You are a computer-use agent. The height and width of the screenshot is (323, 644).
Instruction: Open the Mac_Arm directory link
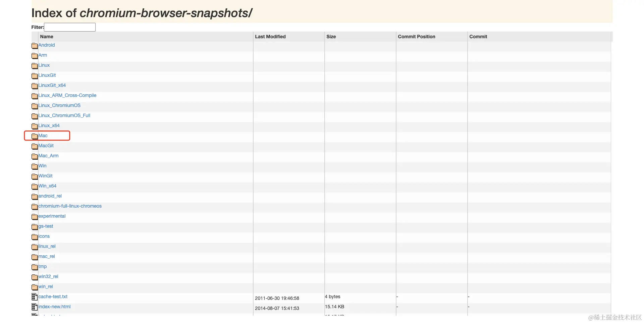(48, 156)
